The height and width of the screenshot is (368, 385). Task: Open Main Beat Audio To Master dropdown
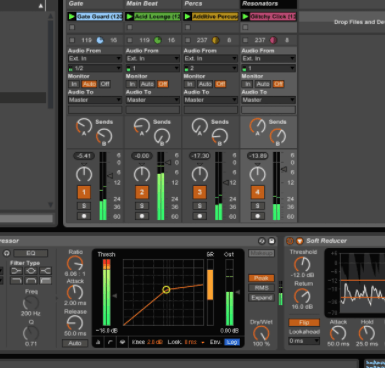pos(153,100)
